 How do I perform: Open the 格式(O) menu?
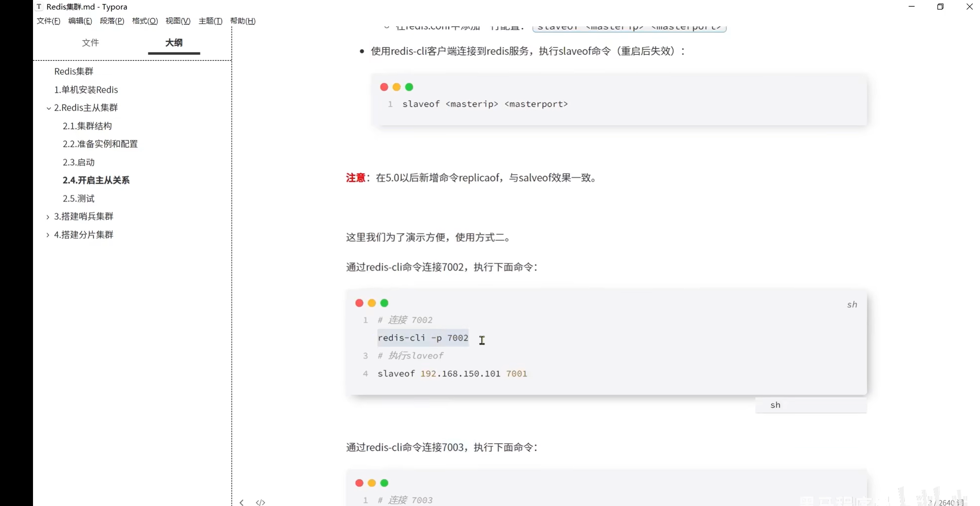(x=145, y=21)
